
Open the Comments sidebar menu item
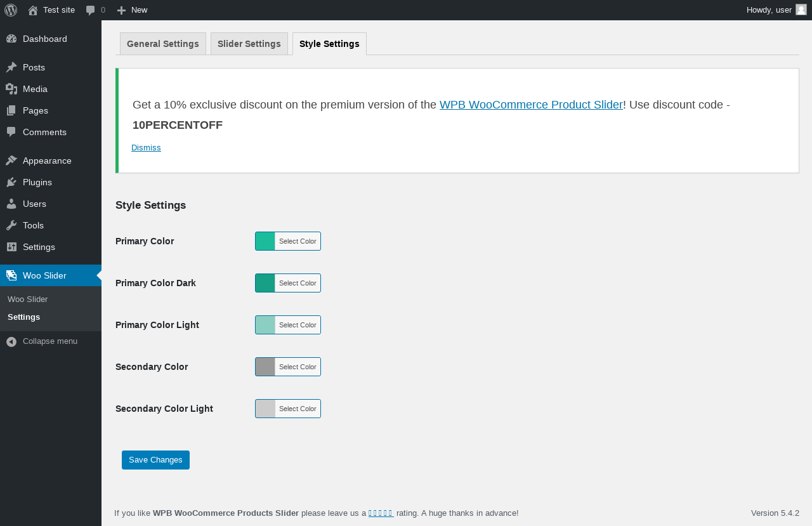[x=51, y=132]
